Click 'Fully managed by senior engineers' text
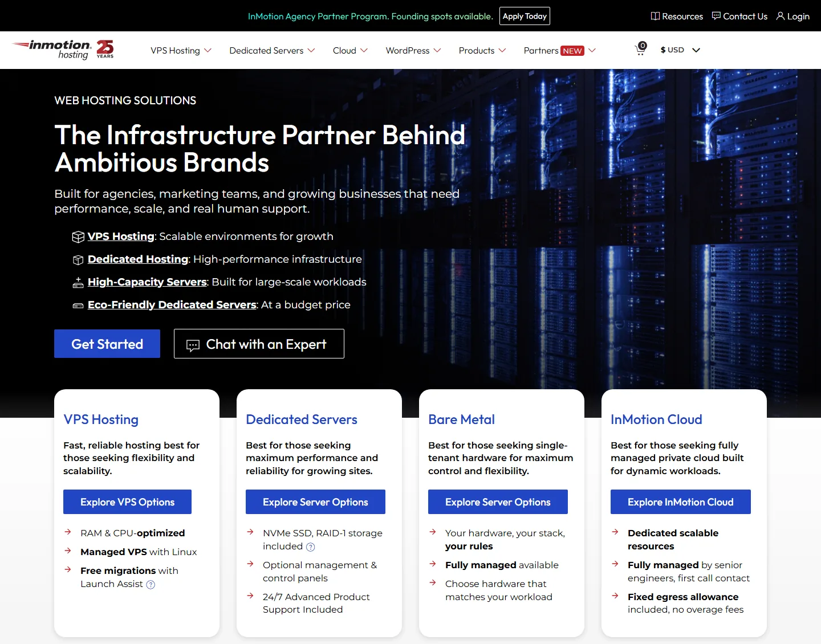 (x=689, y=571)
